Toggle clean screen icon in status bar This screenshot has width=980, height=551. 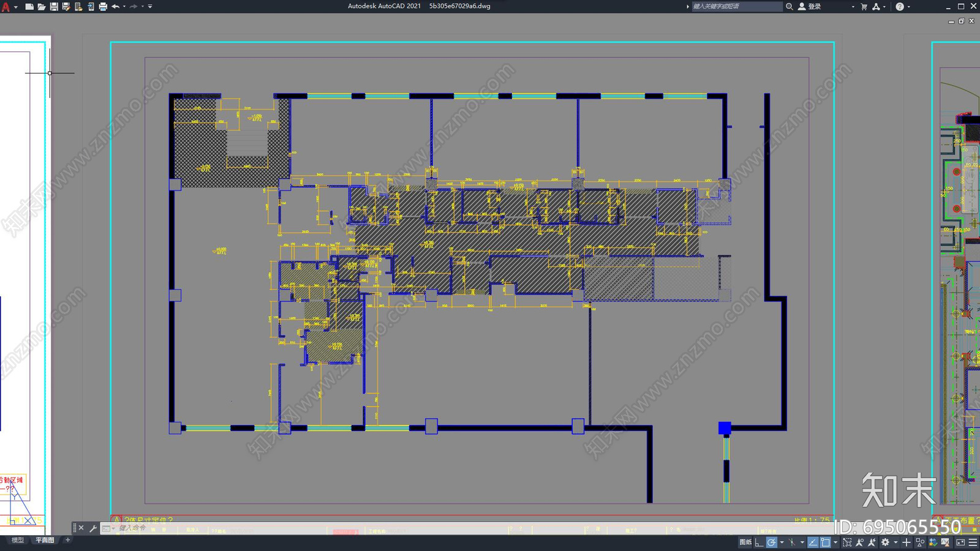coord(960,542)
